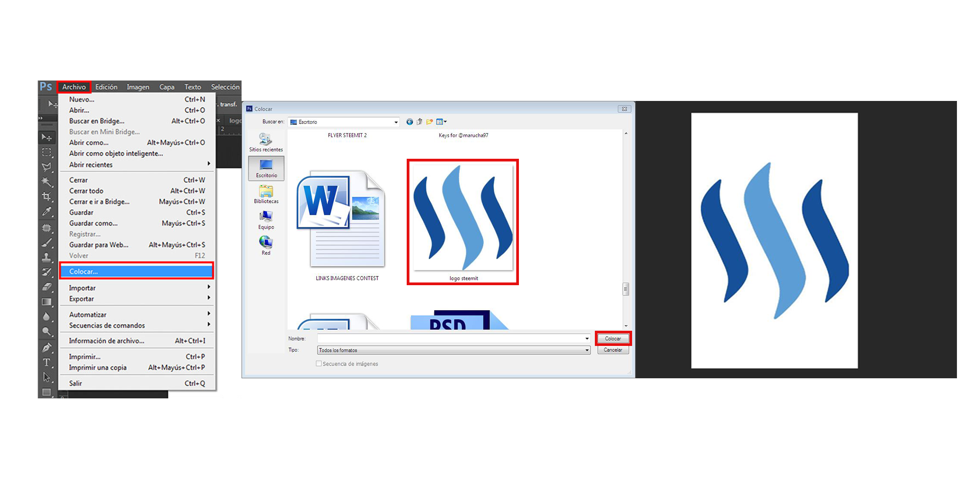
Task: Choose Salir to quit Photoshop
Action: (x=137, y=383)
